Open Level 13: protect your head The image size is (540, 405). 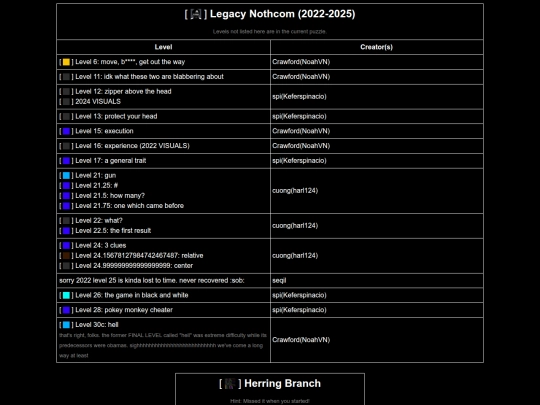point(116,116)
